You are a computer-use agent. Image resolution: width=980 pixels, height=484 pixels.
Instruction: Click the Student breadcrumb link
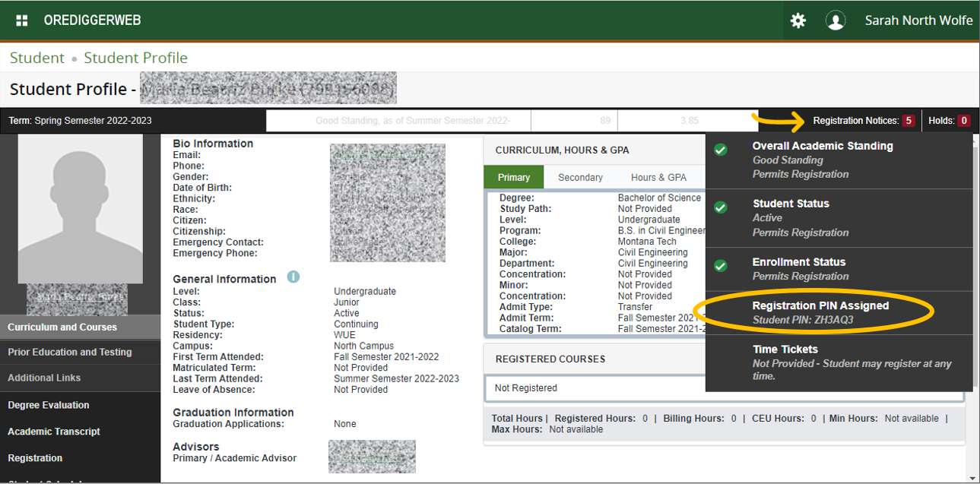pos(36,58)
